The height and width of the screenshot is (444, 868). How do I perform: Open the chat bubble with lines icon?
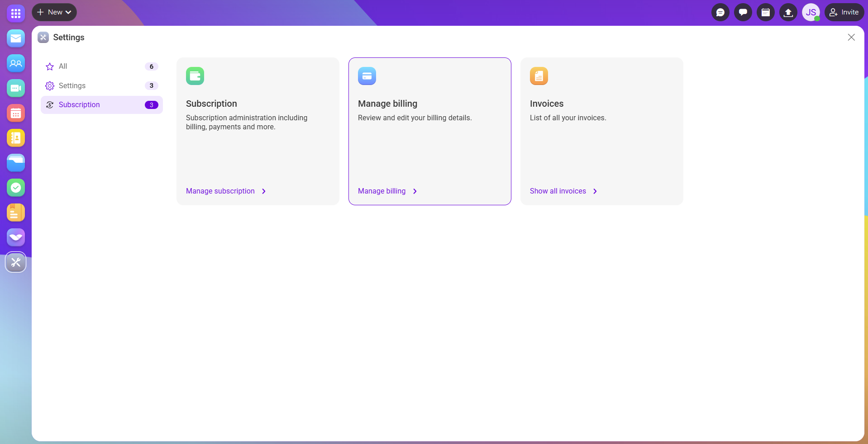pos(720,12)
